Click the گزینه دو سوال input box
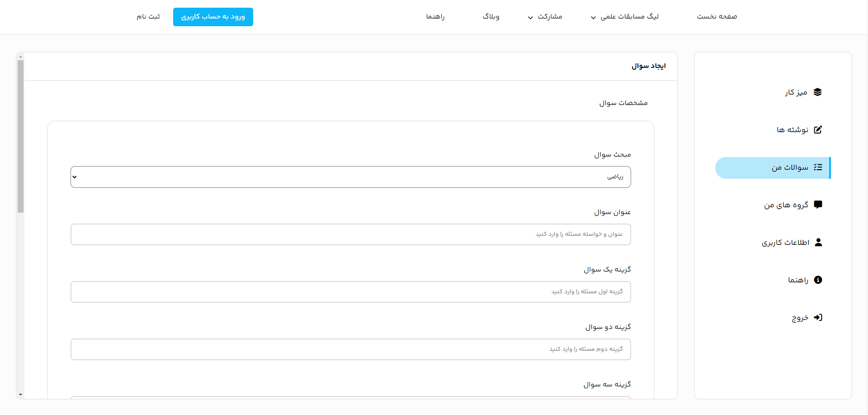 351,349
